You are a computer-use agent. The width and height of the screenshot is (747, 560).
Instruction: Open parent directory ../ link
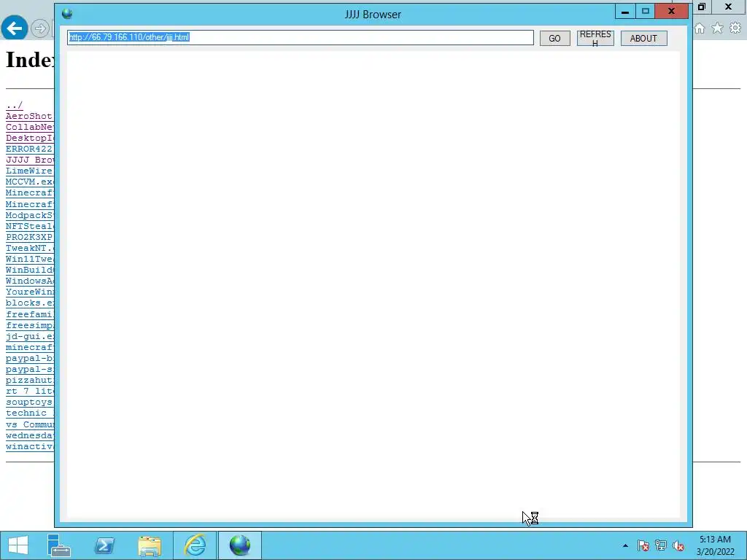[15, 105]
